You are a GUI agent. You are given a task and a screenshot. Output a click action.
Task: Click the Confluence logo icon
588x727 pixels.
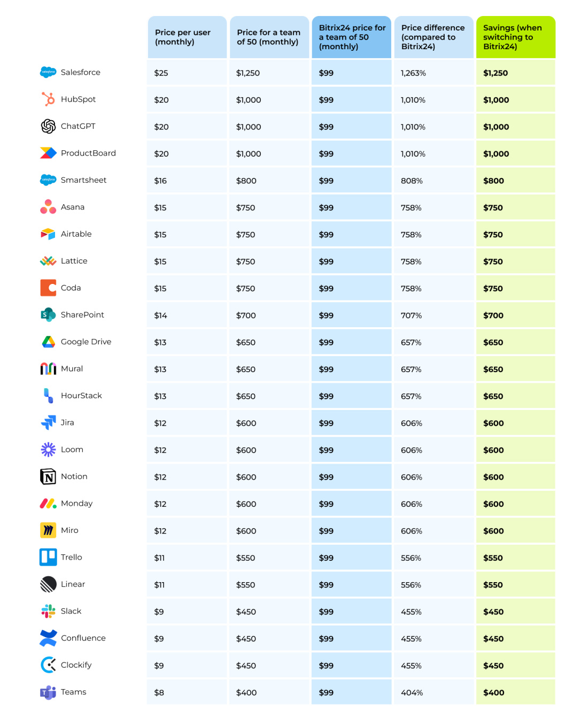pyautogui.click(x=48, y=638)
